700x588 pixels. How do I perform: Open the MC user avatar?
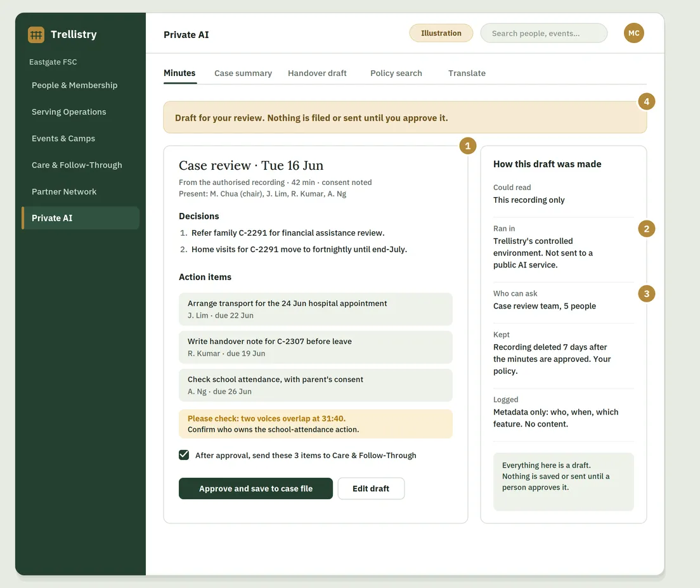pos(633,33)
